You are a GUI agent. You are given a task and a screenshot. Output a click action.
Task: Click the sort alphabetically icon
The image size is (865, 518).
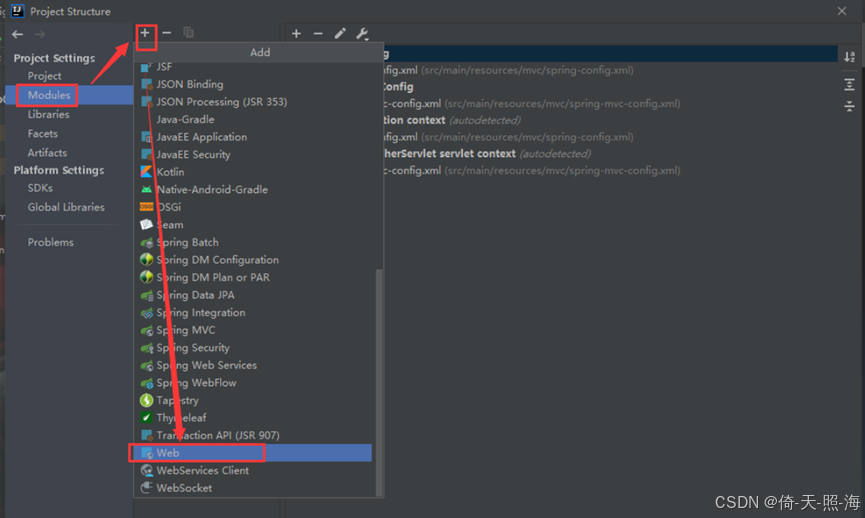pyautogui.click(x=850, y=56)
